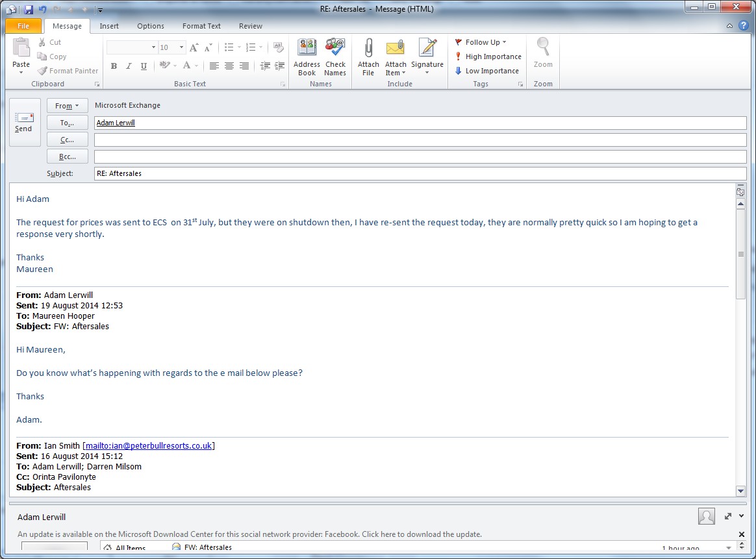This screenshot has height=559, width=756.
Task: Open the Format Text tab
Action: point(201,26)
